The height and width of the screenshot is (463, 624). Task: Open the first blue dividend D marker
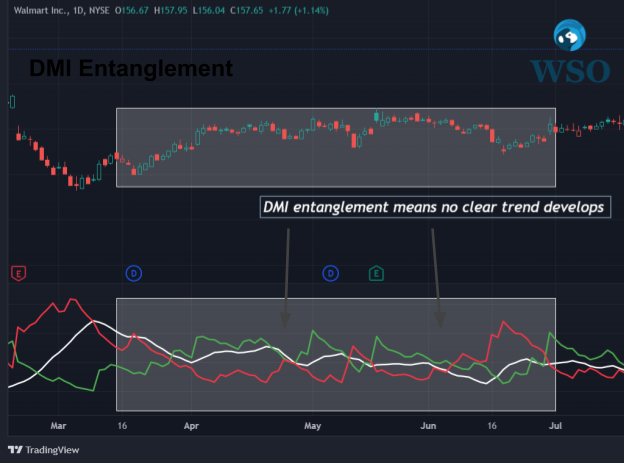coord(134,272)
